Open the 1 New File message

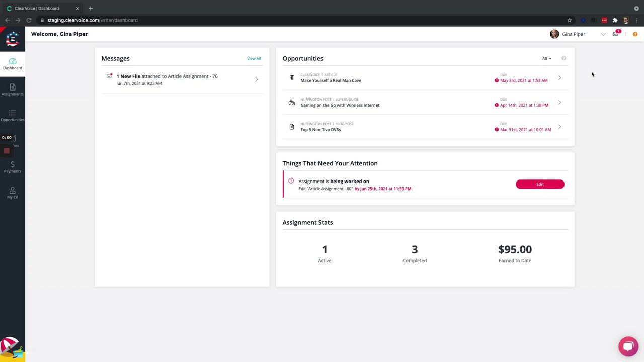pyautogui.click(x=182, y=79)
